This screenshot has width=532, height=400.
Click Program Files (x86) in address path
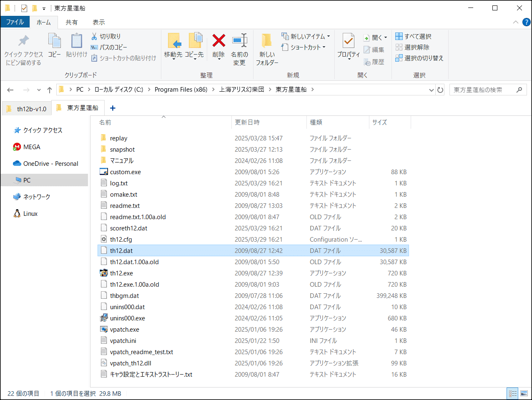pyautogui.click(x=181, y=90)
